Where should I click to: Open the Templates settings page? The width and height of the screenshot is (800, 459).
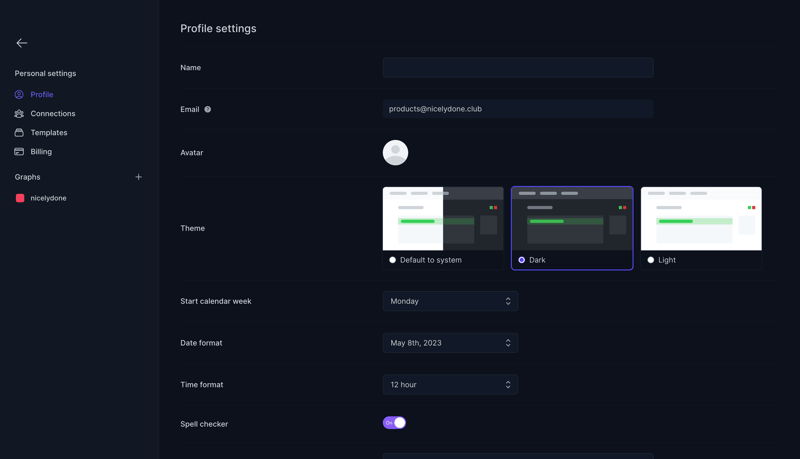[x=49, y=133]
